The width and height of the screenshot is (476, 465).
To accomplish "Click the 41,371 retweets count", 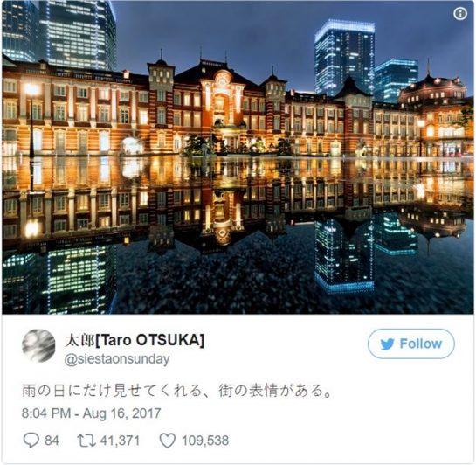I will point(120,441).
